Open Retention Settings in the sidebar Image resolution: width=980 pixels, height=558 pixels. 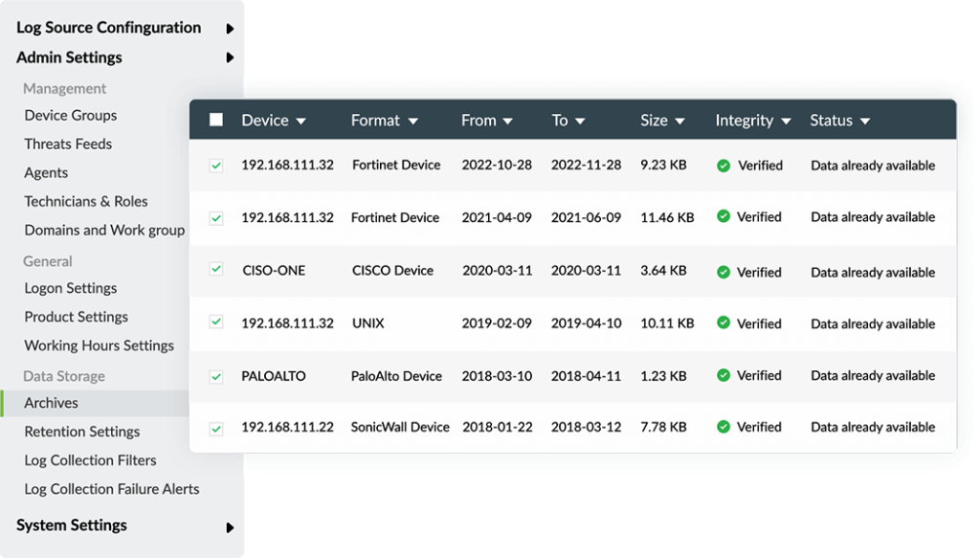tap(82, 432)
